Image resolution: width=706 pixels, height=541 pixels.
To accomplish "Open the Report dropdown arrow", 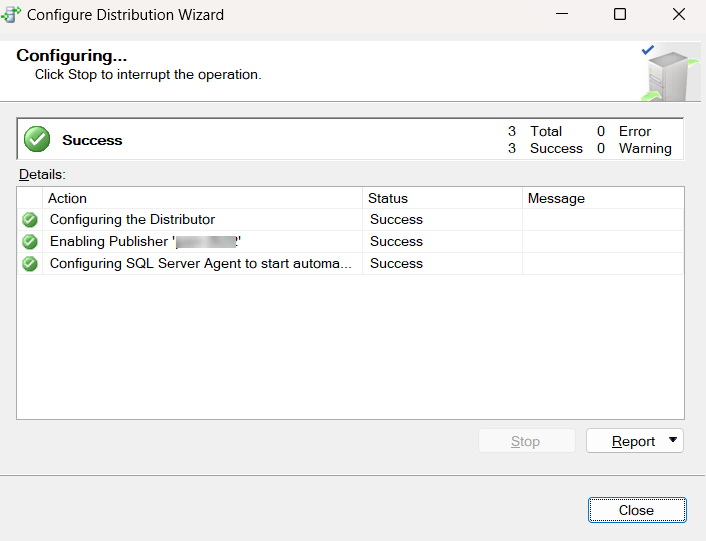I will coord(673,440).
